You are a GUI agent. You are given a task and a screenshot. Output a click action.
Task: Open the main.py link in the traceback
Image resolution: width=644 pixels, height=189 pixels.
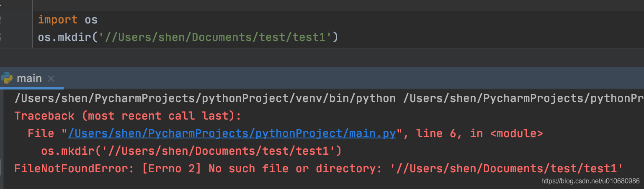coord(232,133)
